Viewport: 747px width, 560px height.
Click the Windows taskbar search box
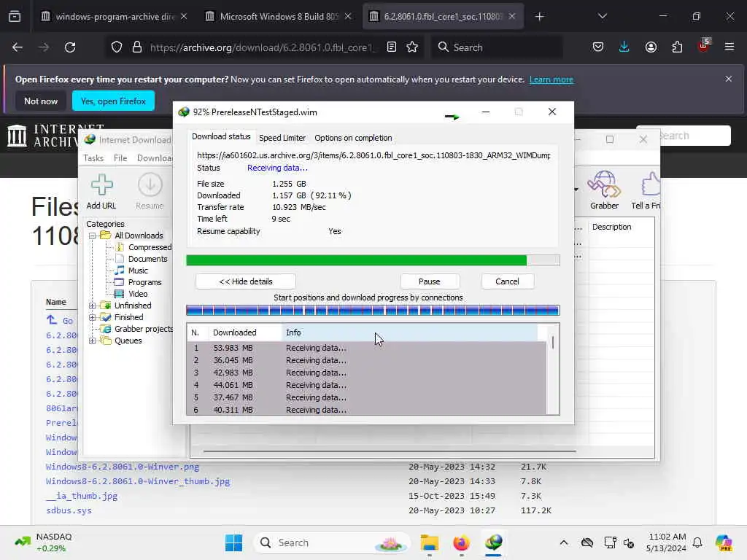[x=332, y=542]
